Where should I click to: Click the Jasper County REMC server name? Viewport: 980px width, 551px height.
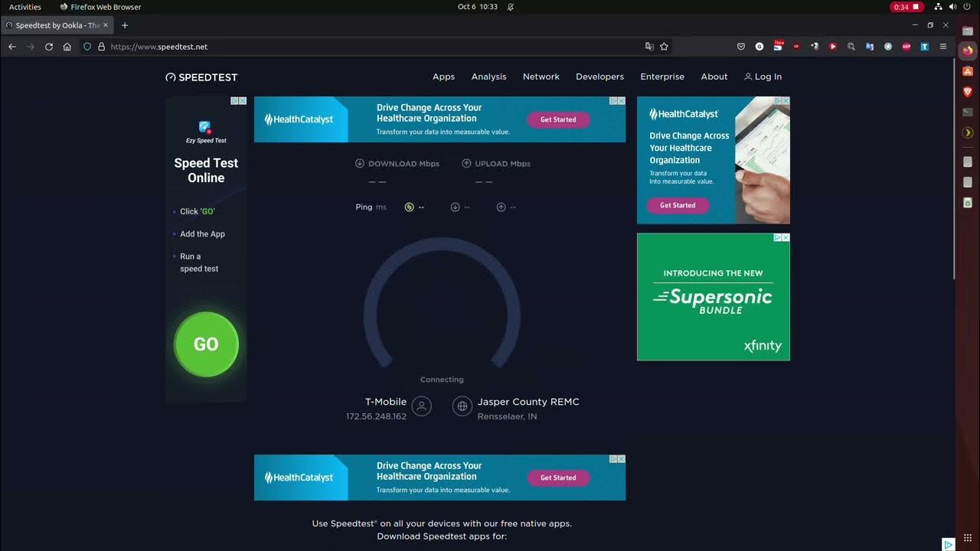click(528, 402)
